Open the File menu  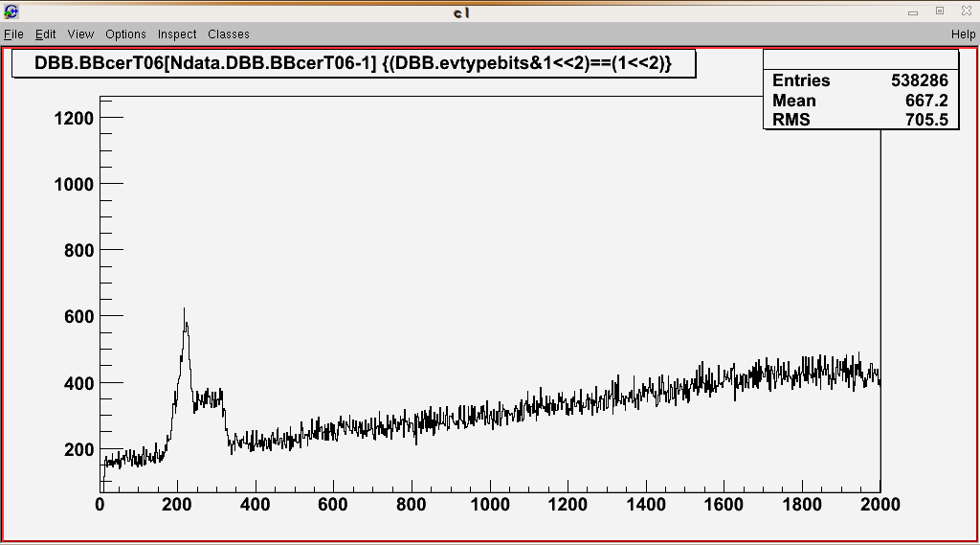pyautogui.click(x=13, y=34)
